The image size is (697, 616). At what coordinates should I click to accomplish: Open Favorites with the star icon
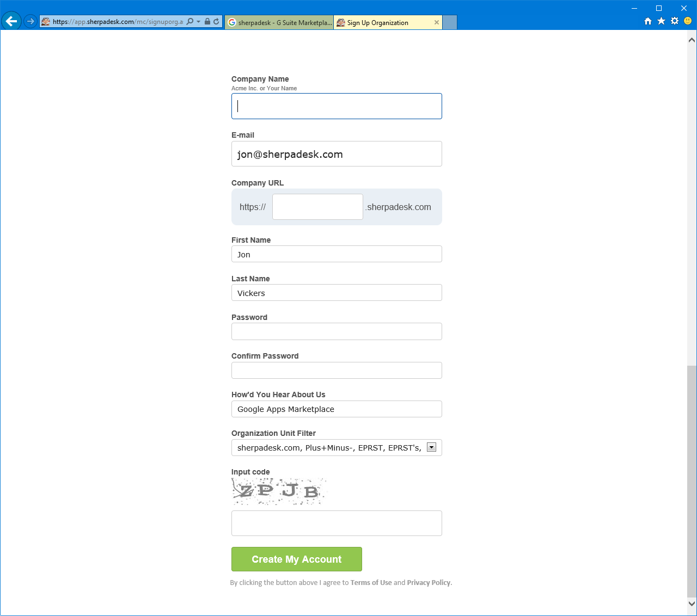(661, 22)
